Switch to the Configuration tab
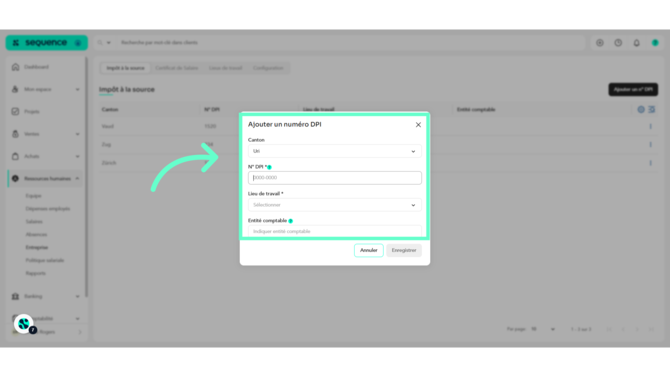670x377 pixels. coord(268,68)
